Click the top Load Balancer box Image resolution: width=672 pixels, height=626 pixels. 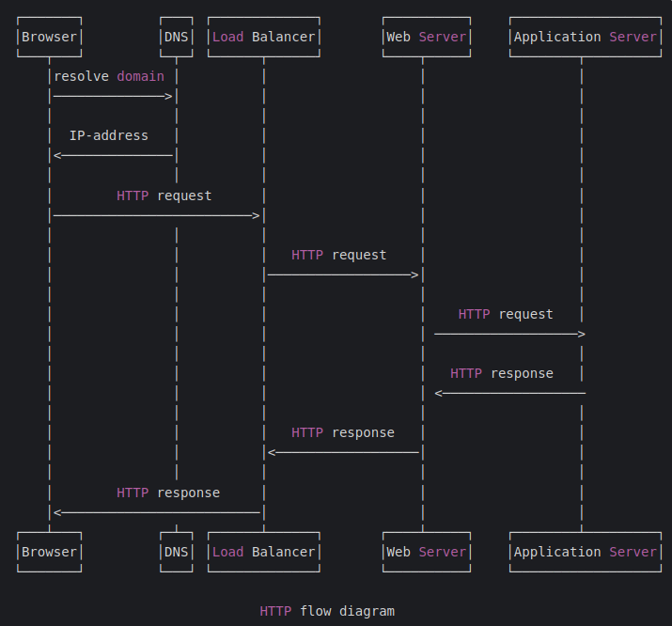click(x=263, y=37)
